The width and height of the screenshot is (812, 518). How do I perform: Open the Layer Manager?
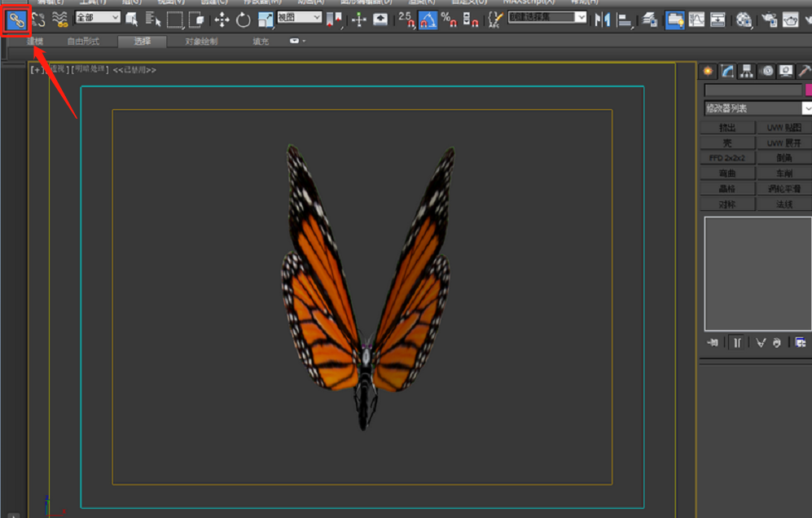point(649,20)
